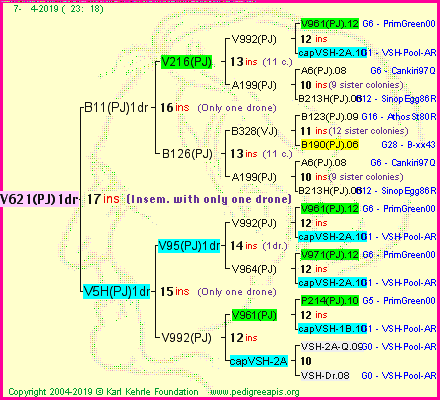The width and height of the screenshot is (440, 400).
Task: Click the G28 - B-xx43 line label
Action: click(408, 145)
